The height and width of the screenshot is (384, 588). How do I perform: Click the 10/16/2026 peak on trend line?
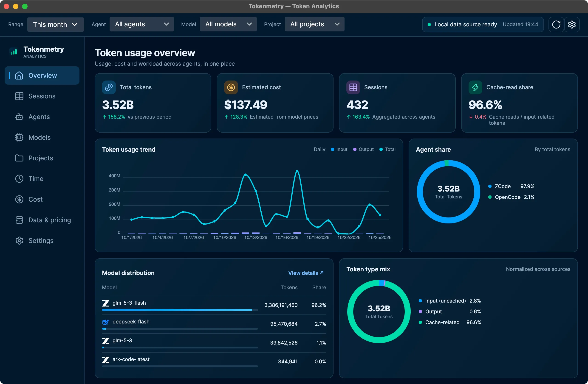click(x=297, y=171)
